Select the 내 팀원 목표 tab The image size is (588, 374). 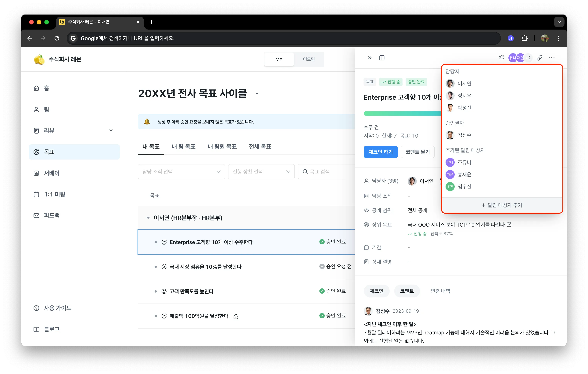click(222, 146)
